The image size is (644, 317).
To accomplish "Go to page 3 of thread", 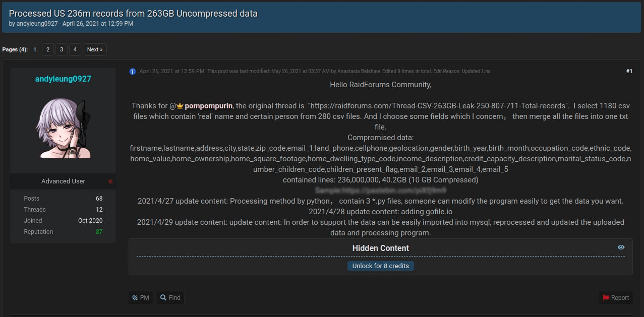I will click(61, 49).
